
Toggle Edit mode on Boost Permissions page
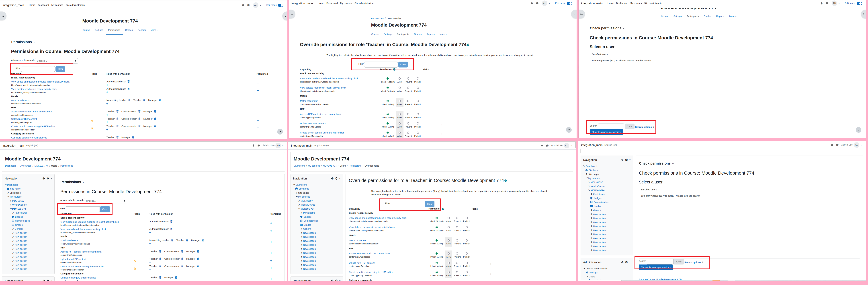pos(281,5)
